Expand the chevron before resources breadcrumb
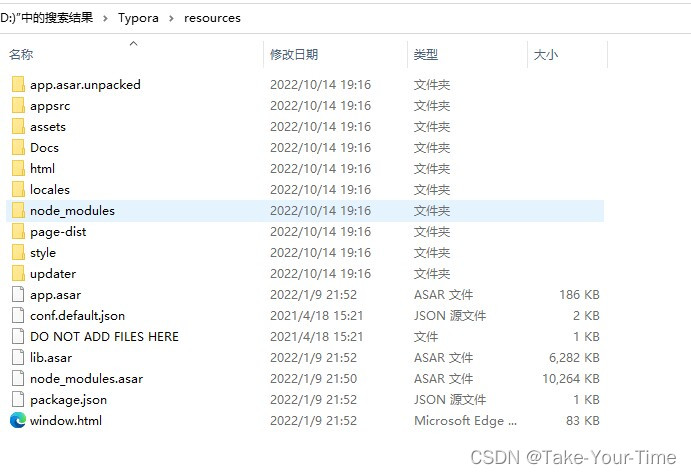Image resolution: width=691 pixels, height=474 pixels. tap(171, 19)
